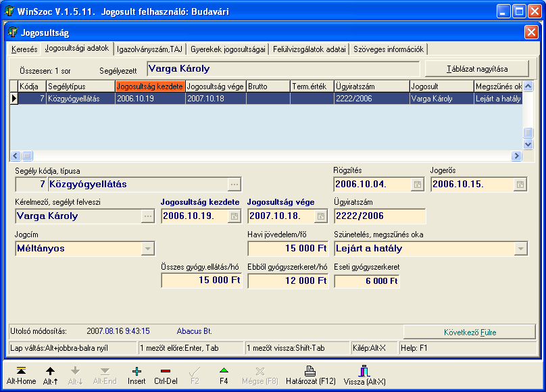Image resolution: width=546 pixels, height=392 pixels.
Task: Open the Gyerekek jogosultságai tab
Action: [228, 49]
